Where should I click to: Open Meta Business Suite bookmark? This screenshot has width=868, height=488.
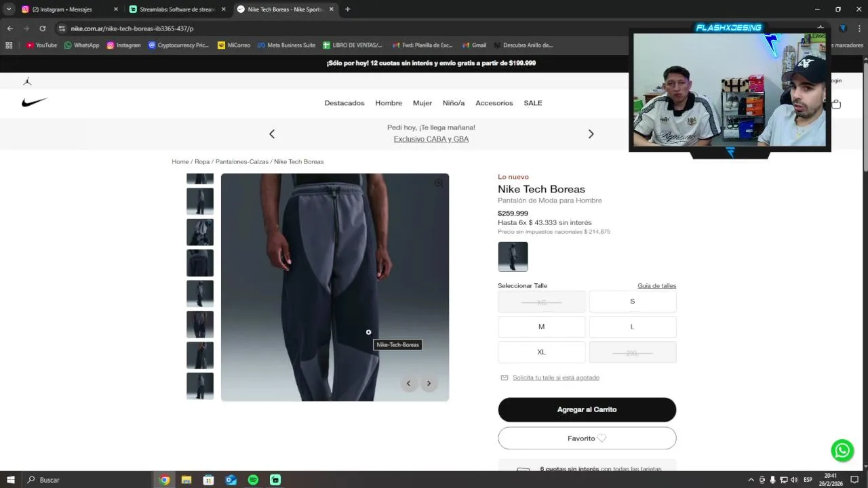click(286, 45)
